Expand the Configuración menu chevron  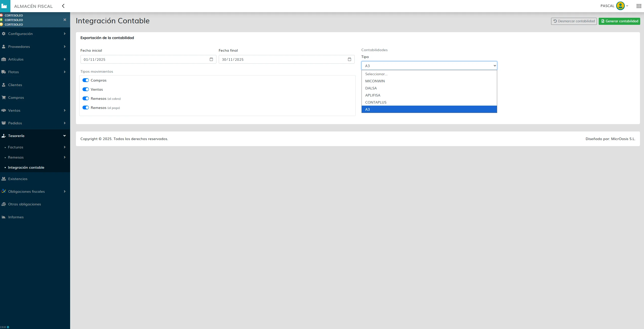(65, 34)
